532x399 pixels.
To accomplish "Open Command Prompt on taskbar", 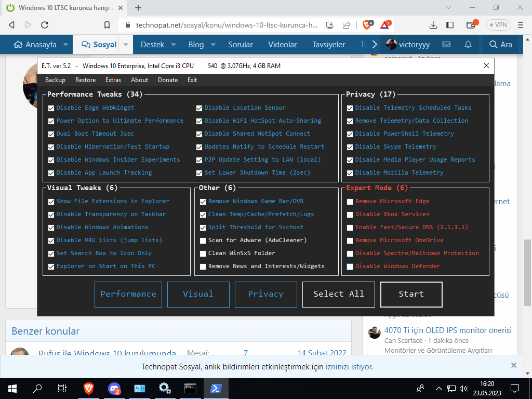I will pyautogui.click(x=190, y=389).
